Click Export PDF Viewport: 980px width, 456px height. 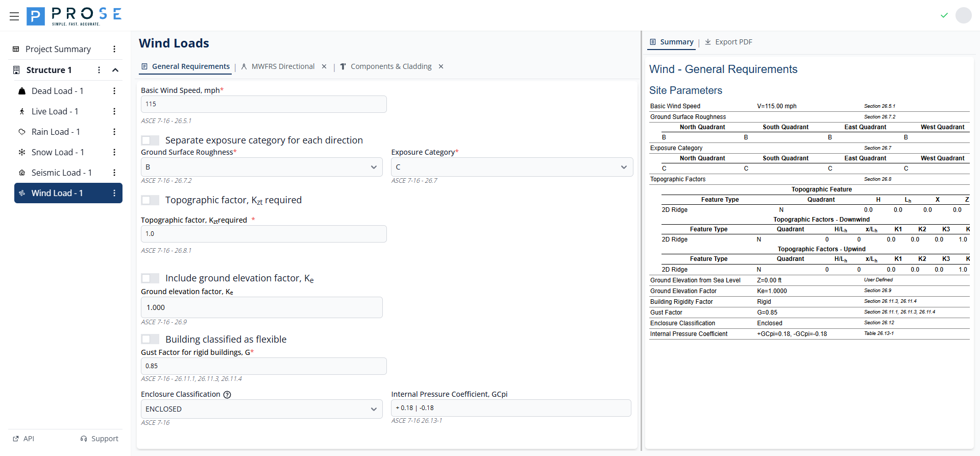tap(729, 42)
